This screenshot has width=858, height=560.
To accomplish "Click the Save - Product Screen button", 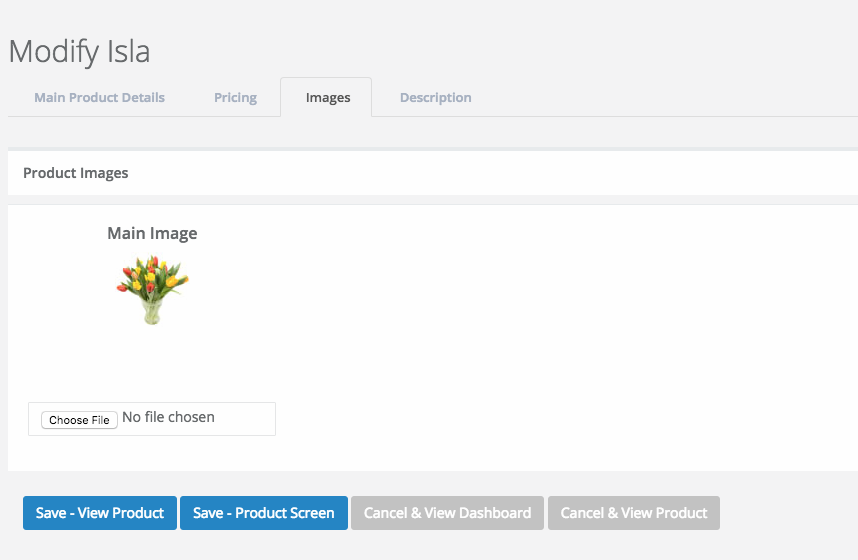I will [x=264, y=513].
